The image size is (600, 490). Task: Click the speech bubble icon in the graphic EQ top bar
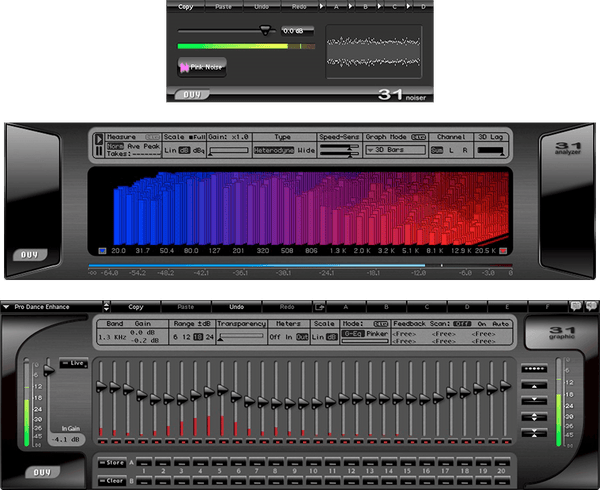575,306
